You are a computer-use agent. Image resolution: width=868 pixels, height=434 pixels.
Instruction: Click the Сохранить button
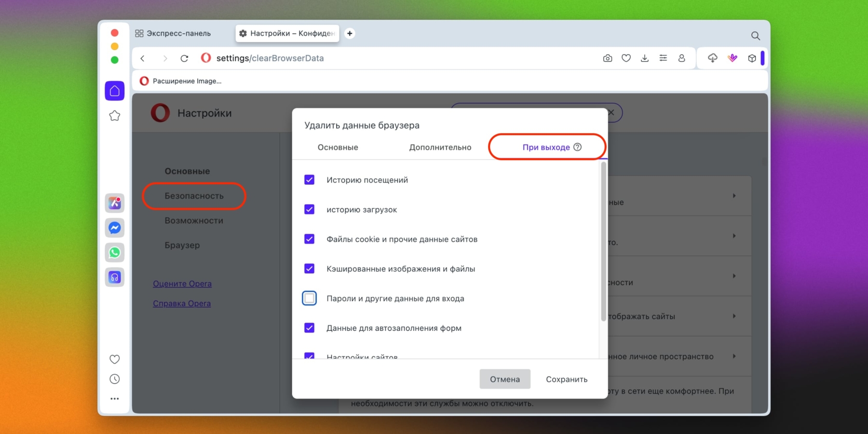tap(566, 380)
